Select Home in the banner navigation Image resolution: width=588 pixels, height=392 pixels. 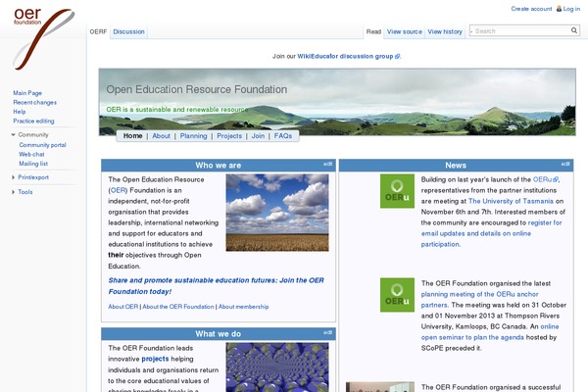(132, 136)
